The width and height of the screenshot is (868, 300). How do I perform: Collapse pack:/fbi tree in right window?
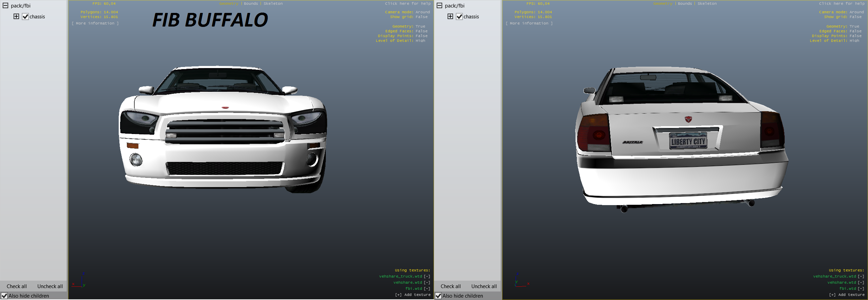coord(439,5)
